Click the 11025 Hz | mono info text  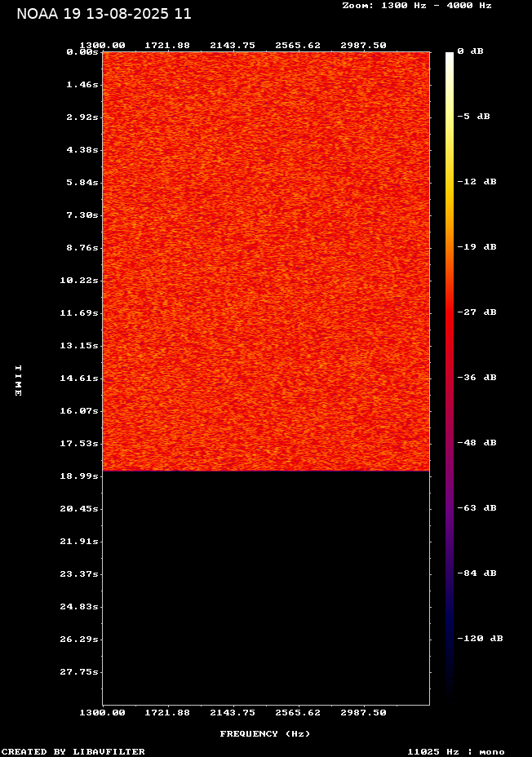(456, 751)
